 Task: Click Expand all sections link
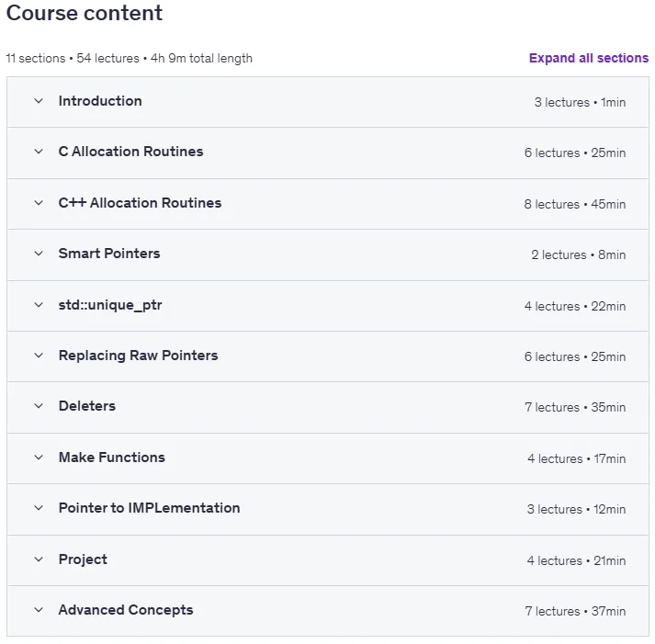pyautogui.click(x=589, y=58)
